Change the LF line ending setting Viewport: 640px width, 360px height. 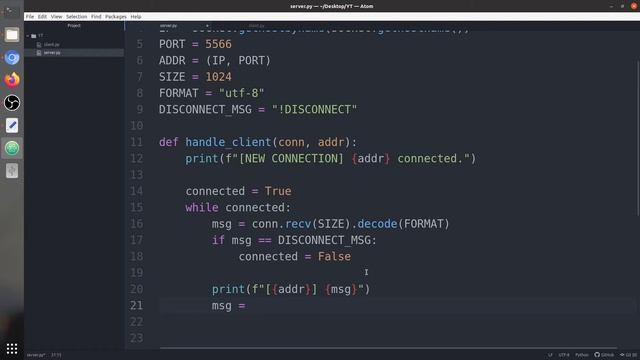coord(550,355)
